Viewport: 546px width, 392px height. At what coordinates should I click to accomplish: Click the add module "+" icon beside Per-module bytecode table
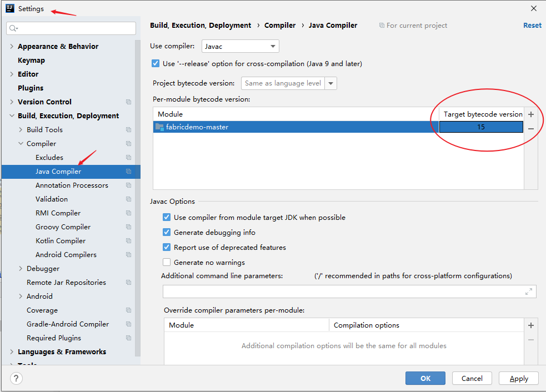point(530,114)
